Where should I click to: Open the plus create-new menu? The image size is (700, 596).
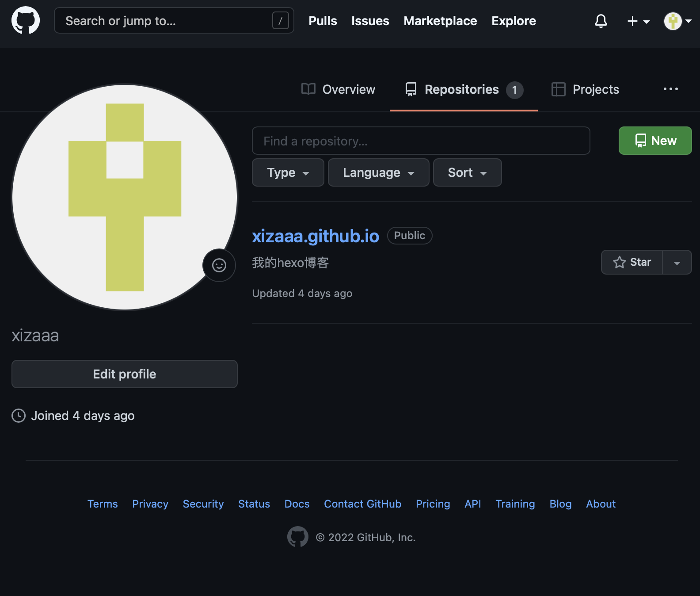638,21
